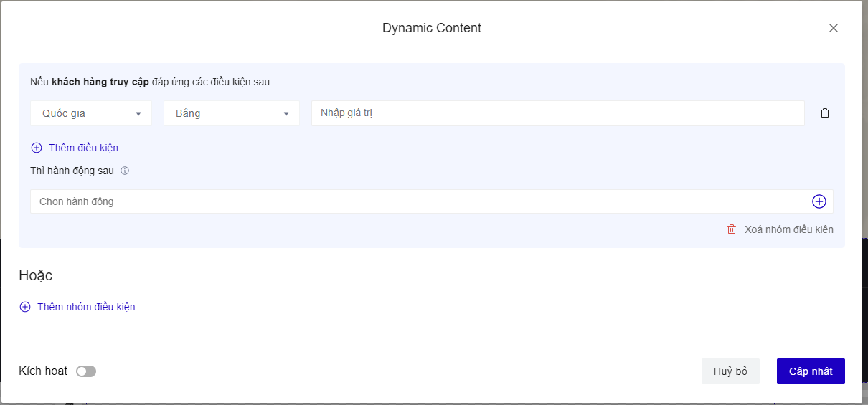
Task: Focus the Nhập giá trị input field
Action: 557,113
